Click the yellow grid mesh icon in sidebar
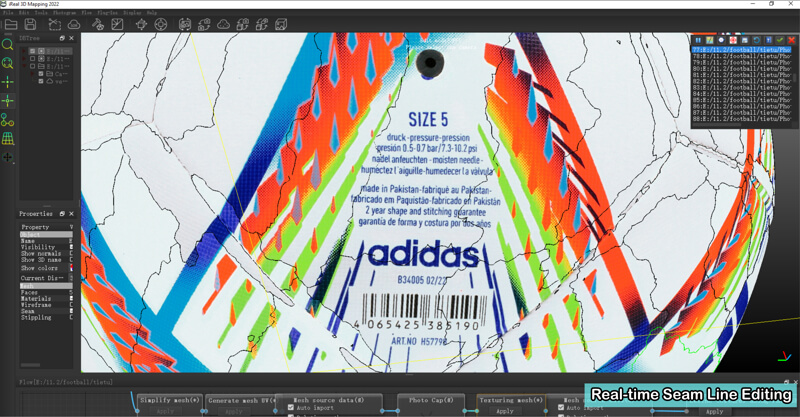Viewport: 800px width, 417px height. [8, 138]
